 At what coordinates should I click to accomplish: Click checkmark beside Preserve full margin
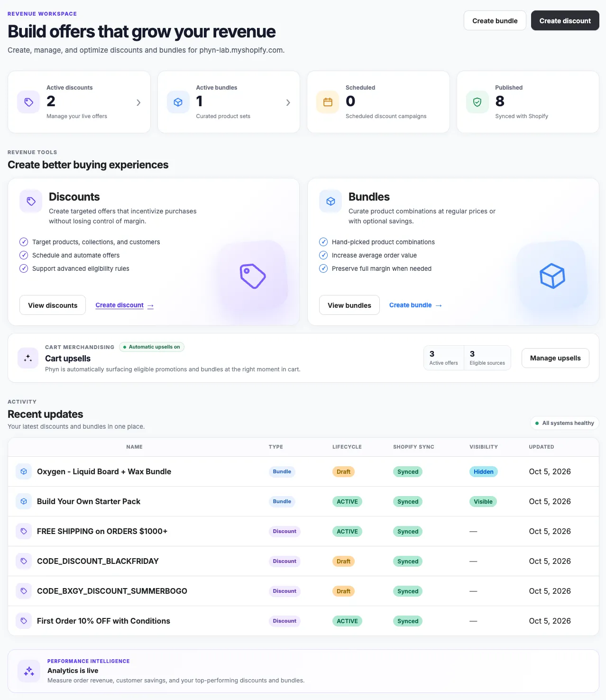[323, 268]
